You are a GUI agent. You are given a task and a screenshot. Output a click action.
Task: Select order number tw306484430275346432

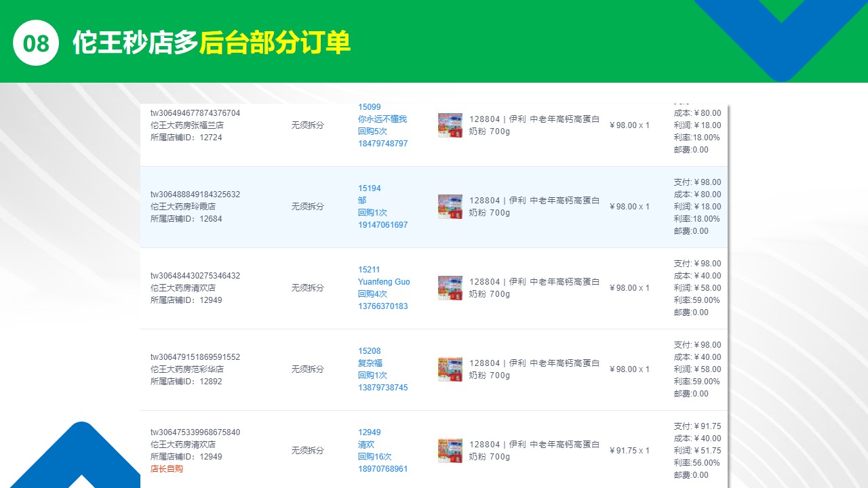coord(195,276)
